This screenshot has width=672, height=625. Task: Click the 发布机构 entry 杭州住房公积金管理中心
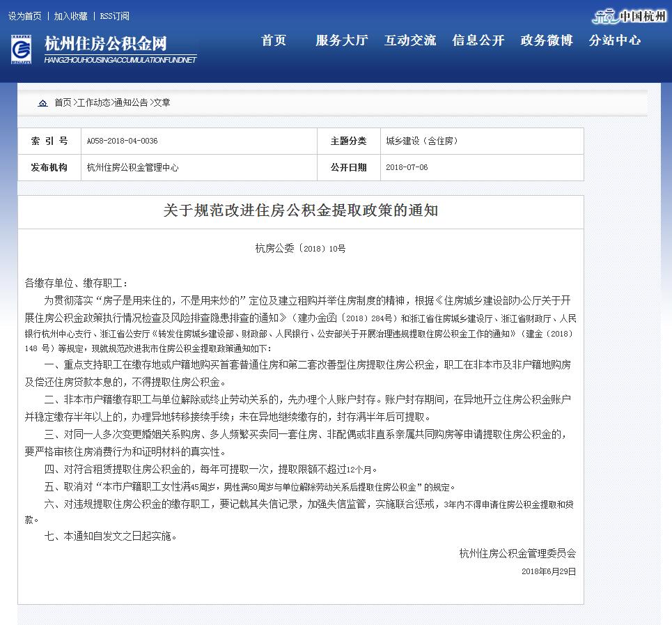pyautogui.click(x=132, y=167)
